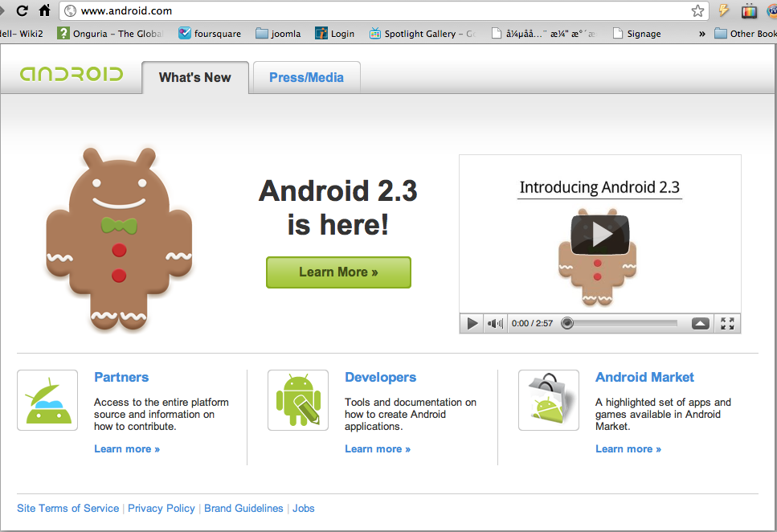The image size is (777, 532).
Task: Click the 'Introducing Android 2.3' video title
Action: coord(599,187)
